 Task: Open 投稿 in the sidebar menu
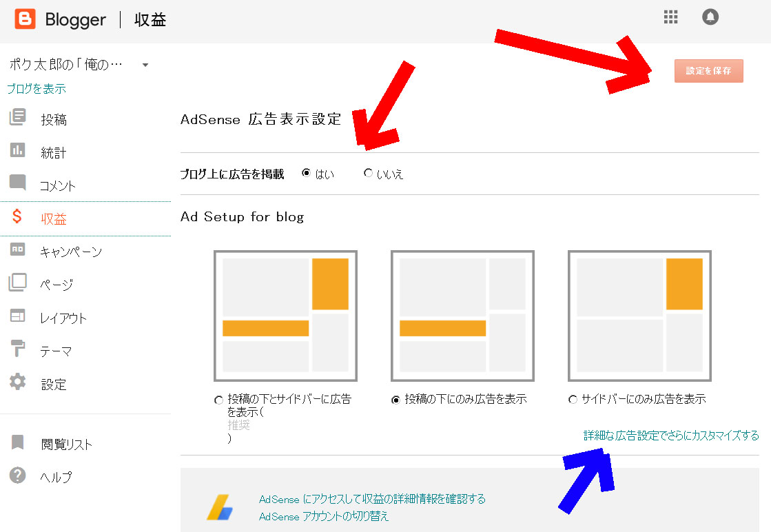click(x=54, y=119)
